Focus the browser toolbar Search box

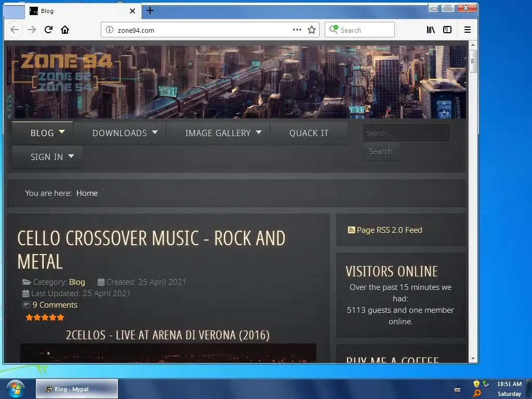pyautogui.click(x=360, y=30)
